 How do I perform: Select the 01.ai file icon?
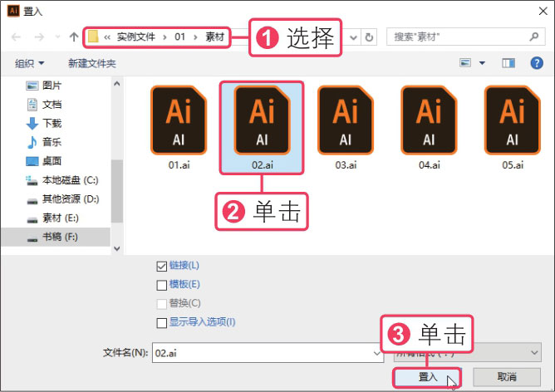tap(179, 120)
